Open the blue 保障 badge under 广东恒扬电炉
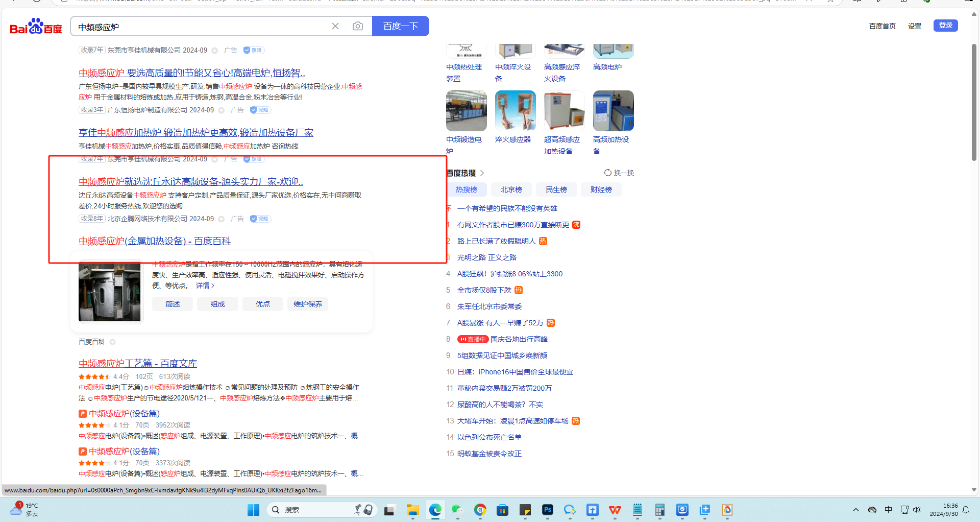 click(260, 110)
